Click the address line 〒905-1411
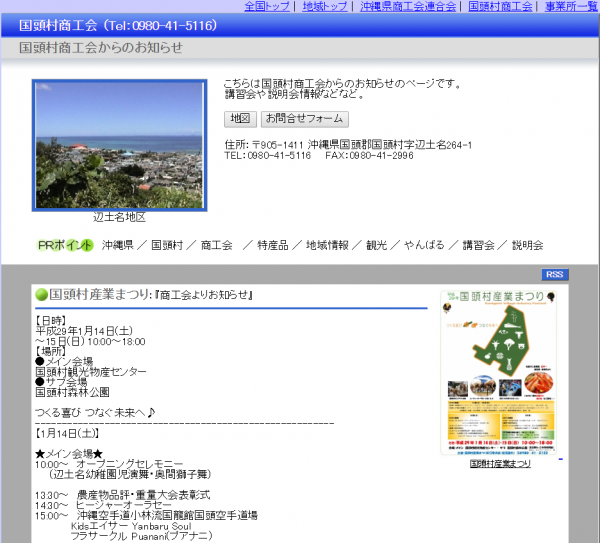The width and height of the screenshot is (600, 543). click(348, 145)
